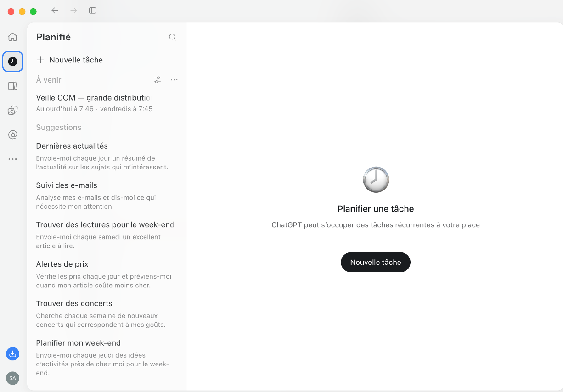The width and height of the screenshot is (563, 392).
Task: Click the large clock illustration
Action: click(376, 179)
